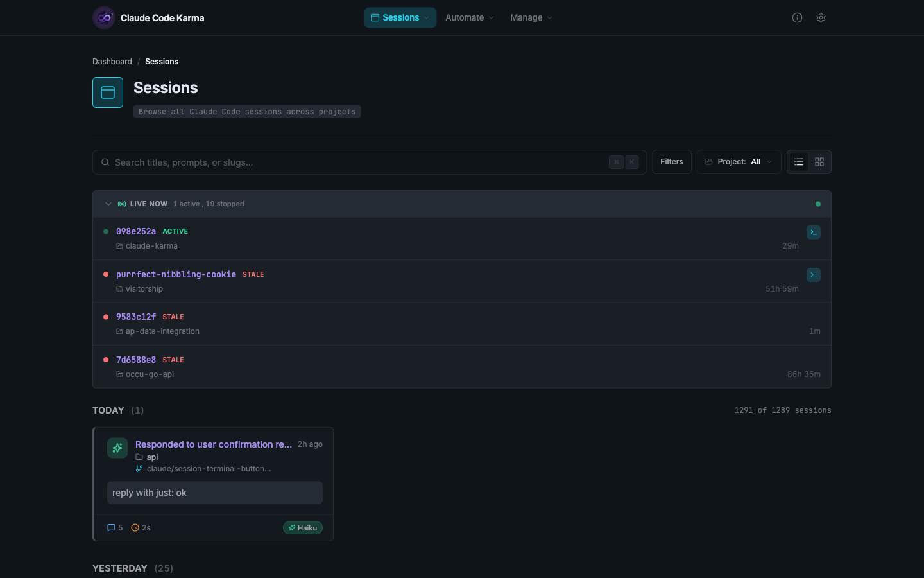Viewport: 924px width, 578px height.
Task: Click the search magnifier icon
Action: pos(105,162)
